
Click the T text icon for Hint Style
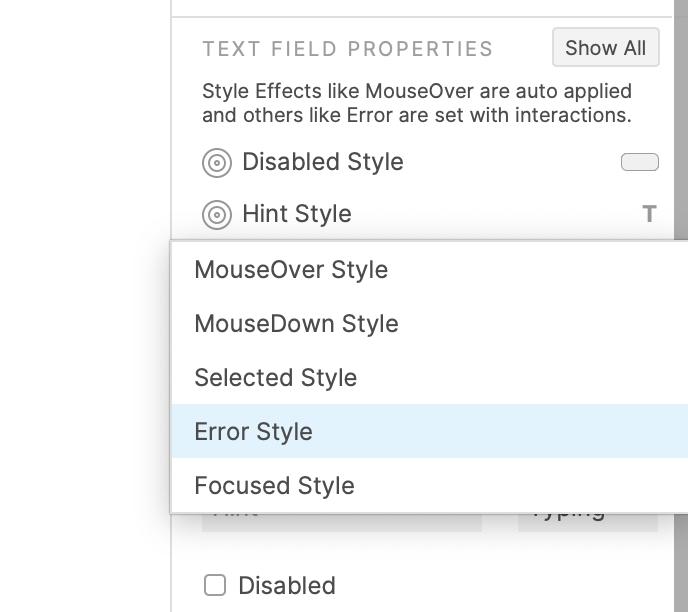pyautogui.click(x=649, y=214)
